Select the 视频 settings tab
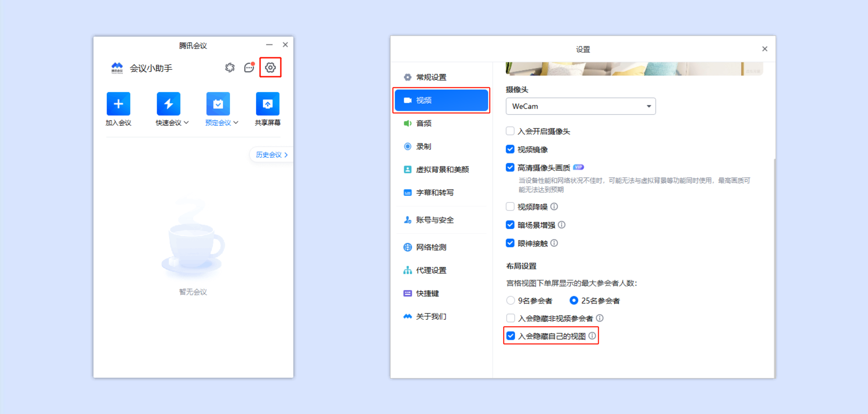Screen dimensions: 868x414 point(441,100)
